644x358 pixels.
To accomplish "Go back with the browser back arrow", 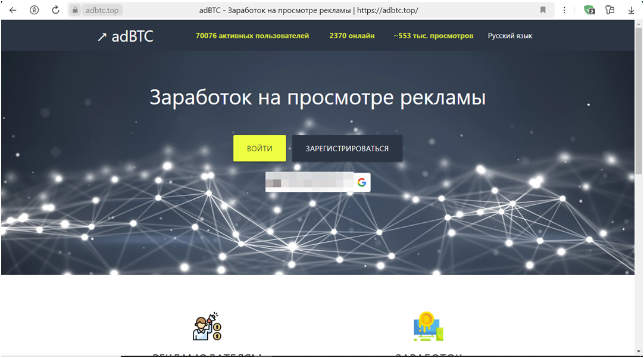I will coord(12,10).
